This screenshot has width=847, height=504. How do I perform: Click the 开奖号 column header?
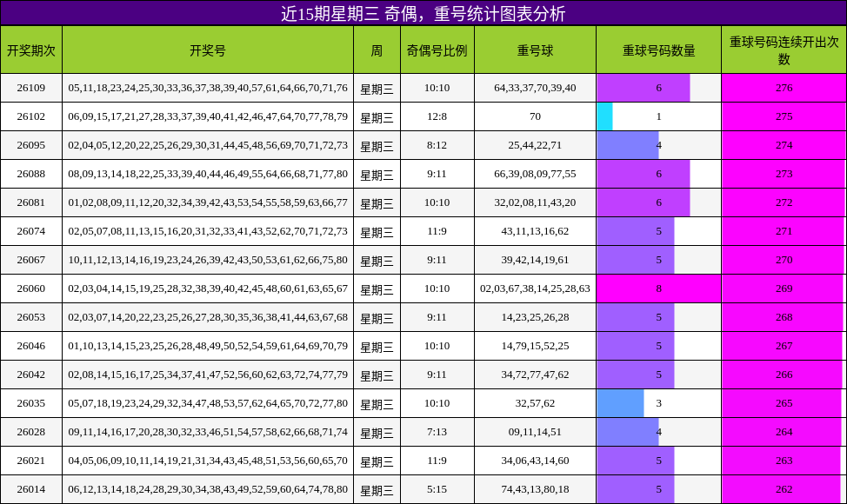point(208,50)
